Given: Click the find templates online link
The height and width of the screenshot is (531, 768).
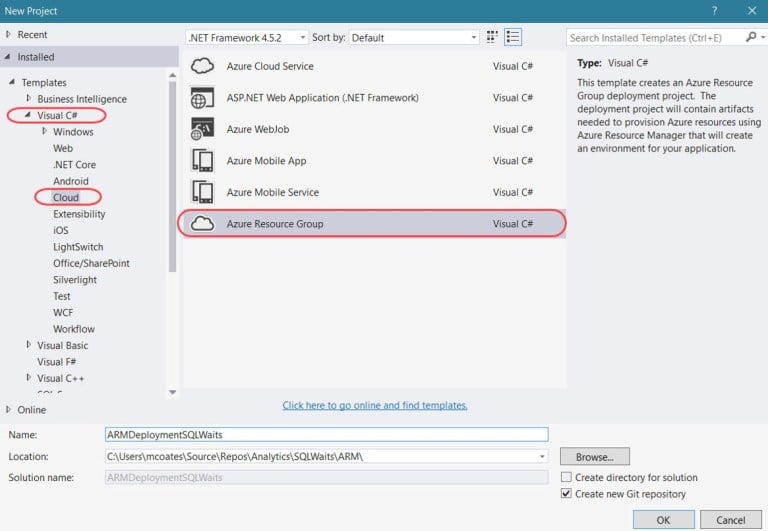Looking at the screenshot, I should pyautogui.click(x=375, y=405).
